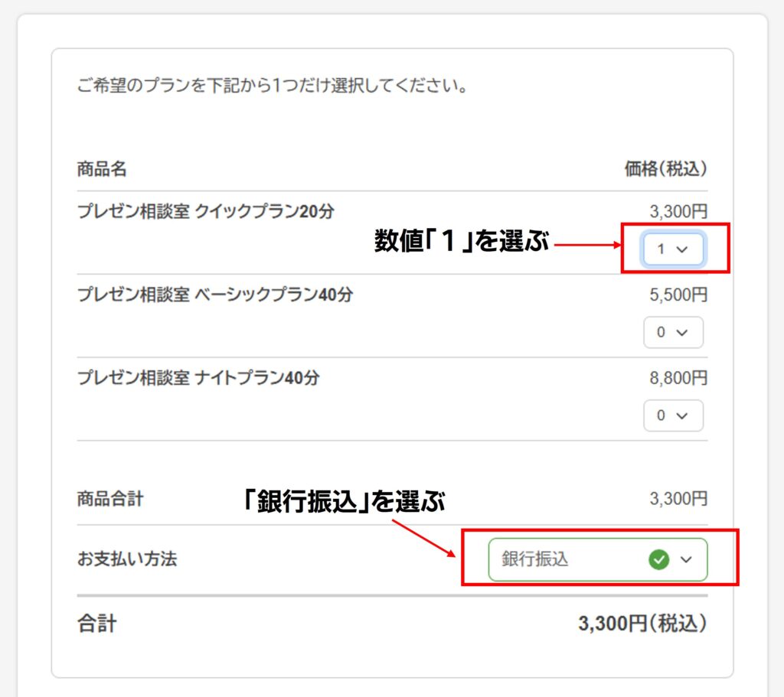Viewport: 784px width, 697px height.
Task: Click the chevron arrow in 銀行振込 dropdown
Action: coord(686,560)
